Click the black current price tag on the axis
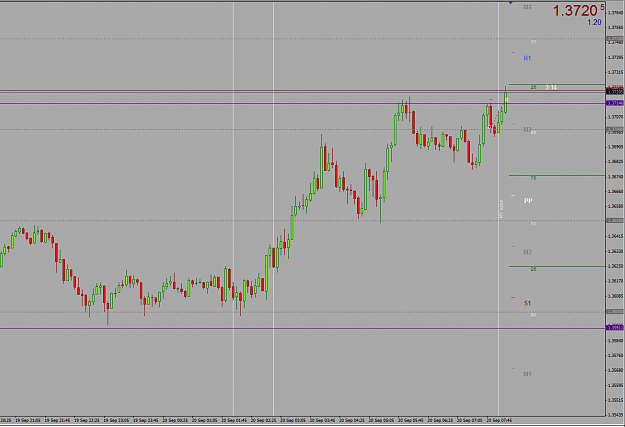 [615, 92]
